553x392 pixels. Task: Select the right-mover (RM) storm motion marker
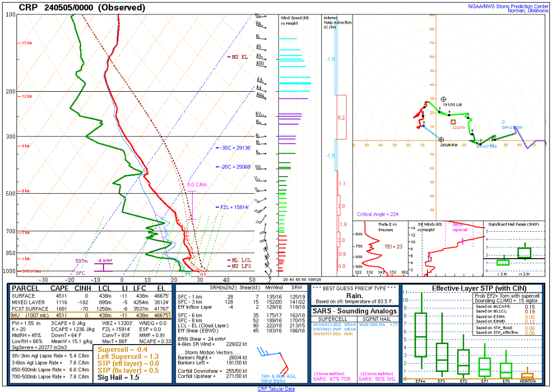point(441,140)
